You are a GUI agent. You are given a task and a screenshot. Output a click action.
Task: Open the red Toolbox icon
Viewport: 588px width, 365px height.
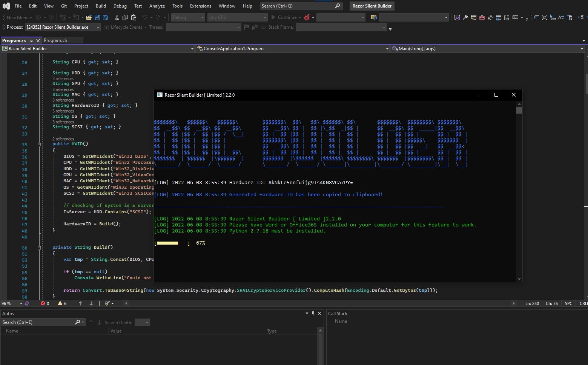(482, 17)
